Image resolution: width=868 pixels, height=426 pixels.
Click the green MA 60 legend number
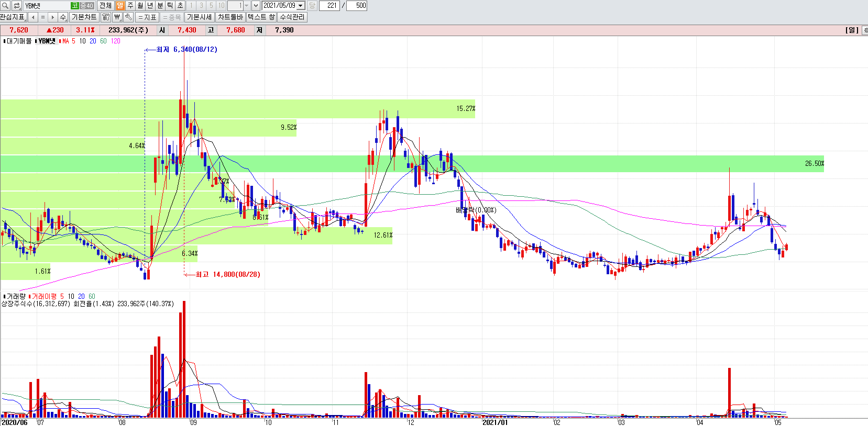(x=103, y=41)
